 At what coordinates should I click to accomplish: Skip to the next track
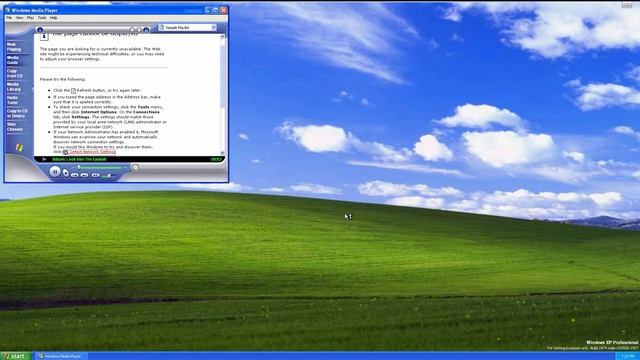click(x=84, y=175)
